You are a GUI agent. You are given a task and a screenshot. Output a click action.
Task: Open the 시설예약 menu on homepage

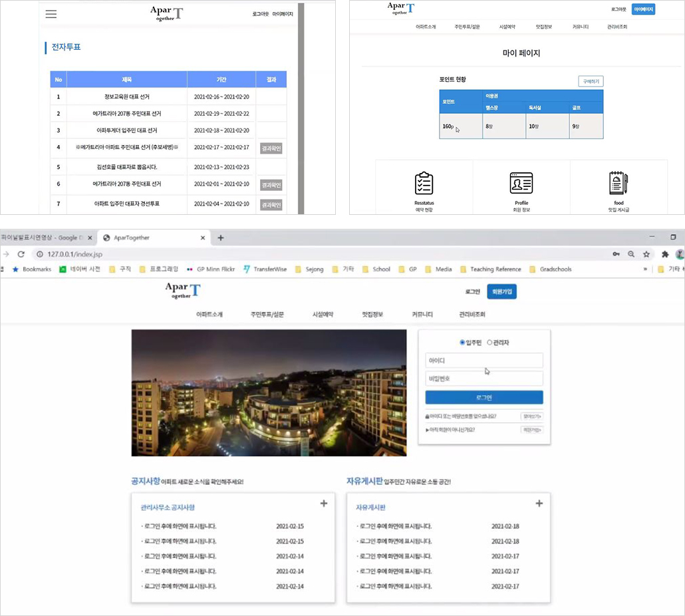click(x=323, y=314)
